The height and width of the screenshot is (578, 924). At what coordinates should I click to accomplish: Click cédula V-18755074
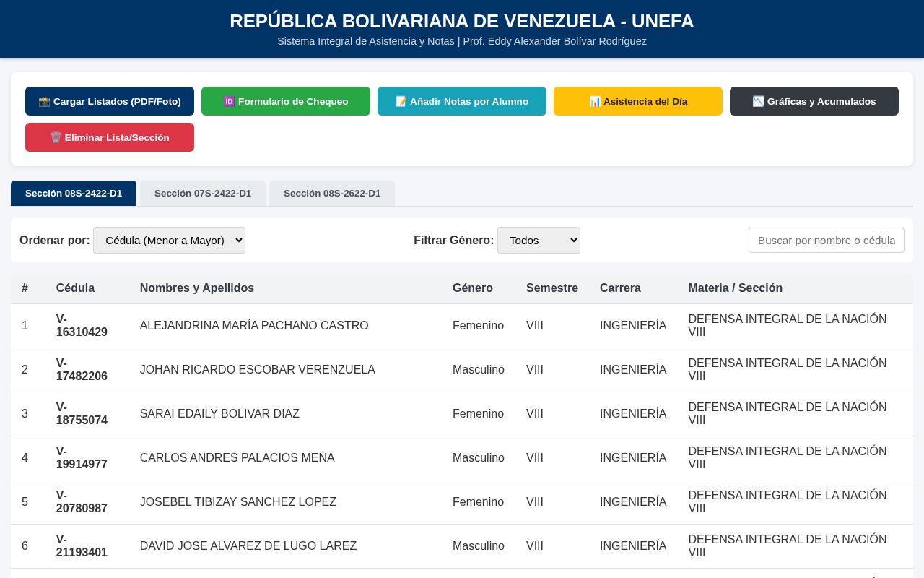click(x=82, y=414)
